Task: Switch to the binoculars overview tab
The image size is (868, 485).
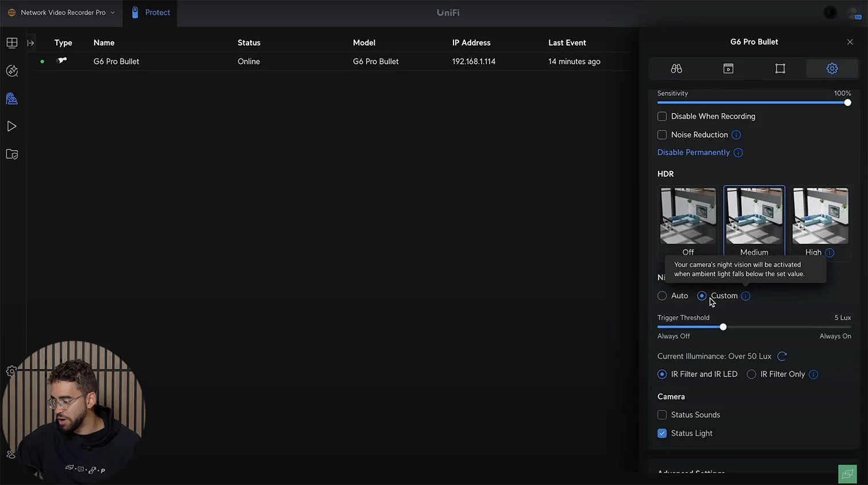Action: click(x=676, y=68)
